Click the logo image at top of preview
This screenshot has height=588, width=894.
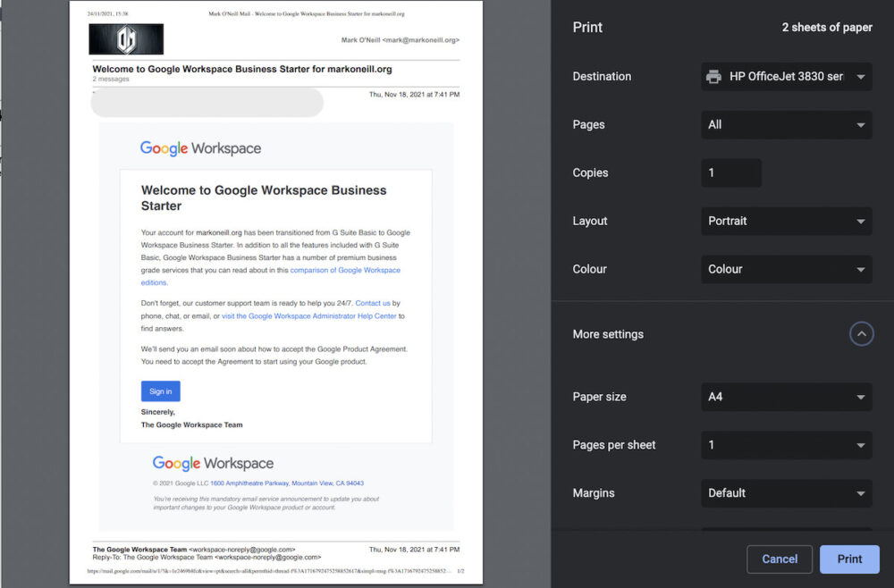[x=126, y=39]
